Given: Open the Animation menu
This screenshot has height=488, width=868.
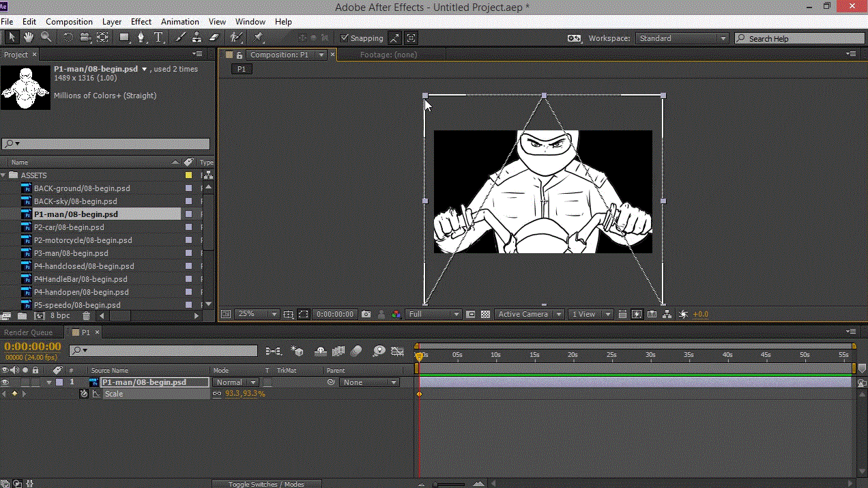Looking at the screenshot, I should [180, 22].
